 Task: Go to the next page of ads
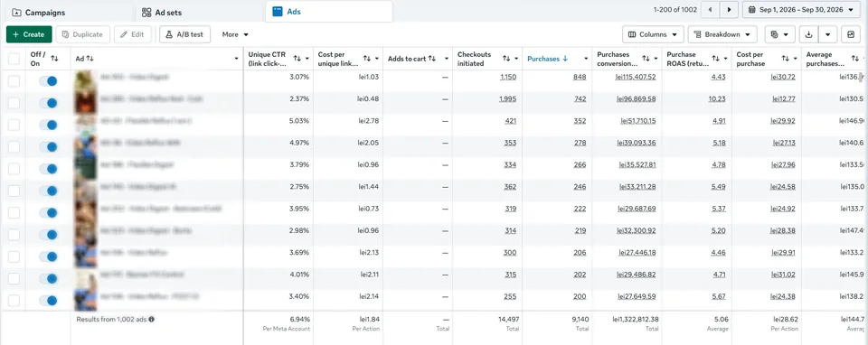pyautogui.click(x=730, y=10)
